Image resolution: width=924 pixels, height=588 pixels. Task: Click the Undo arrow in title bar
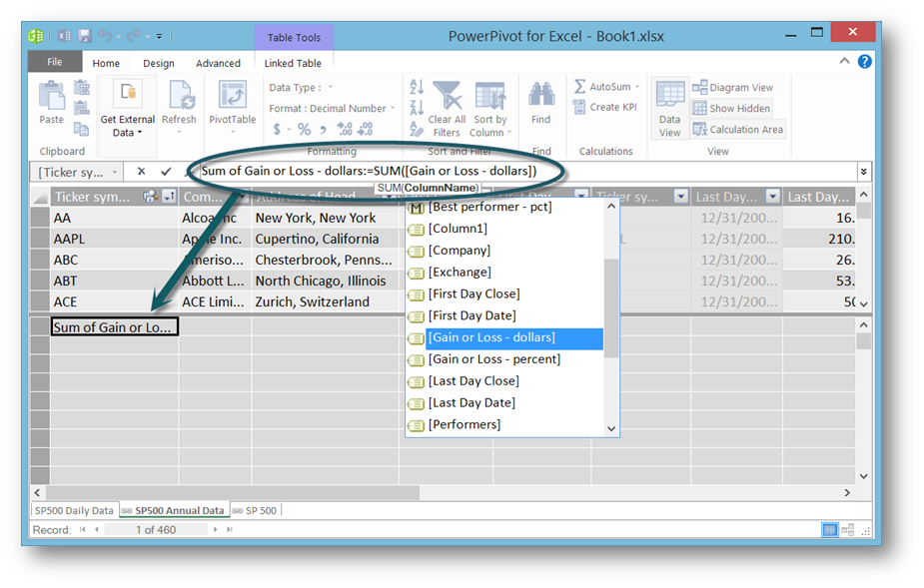(x=106, y=36)
